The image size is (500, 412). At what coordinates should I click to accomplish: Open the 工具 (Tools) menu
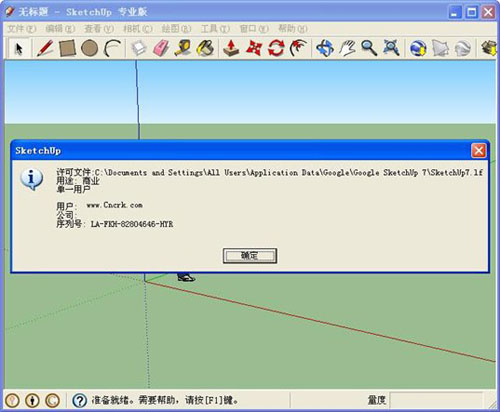coord(215,29)
